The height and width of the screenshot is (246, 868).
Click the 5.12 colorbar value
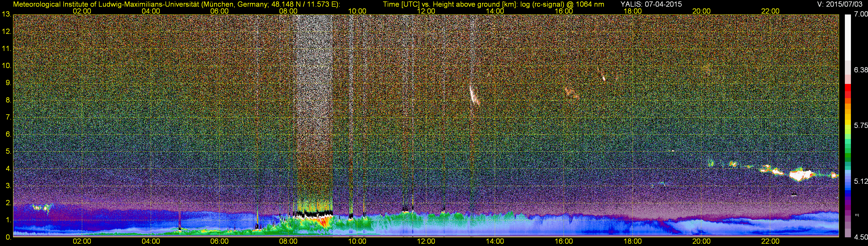(x=861, y=181)
